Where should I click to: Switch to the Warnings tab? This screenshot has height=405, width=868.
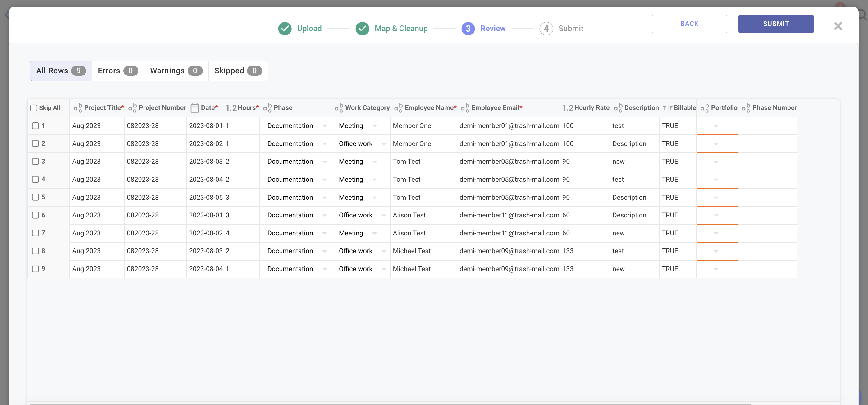176,71
